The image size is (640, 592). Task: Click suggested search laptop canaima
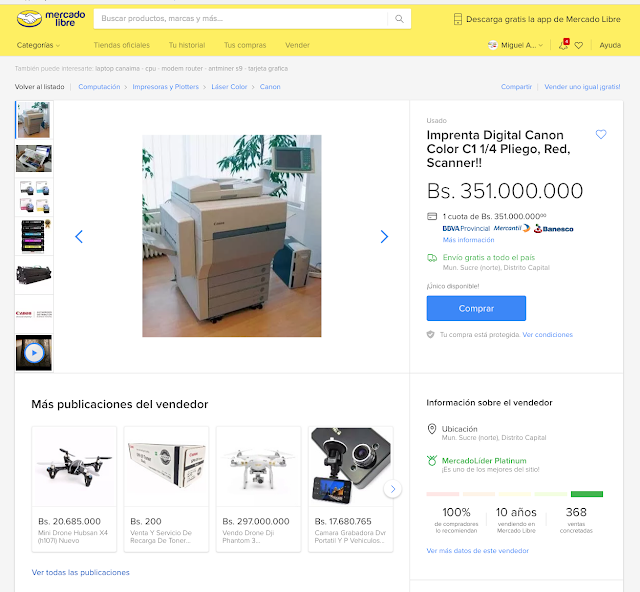(118, 69)
